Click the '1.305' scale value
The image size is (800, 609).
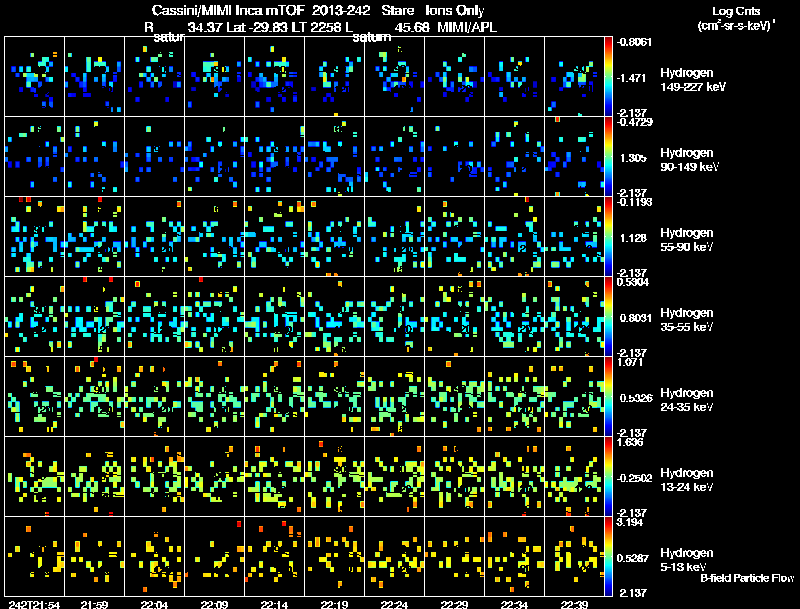(x=633, y=158)
